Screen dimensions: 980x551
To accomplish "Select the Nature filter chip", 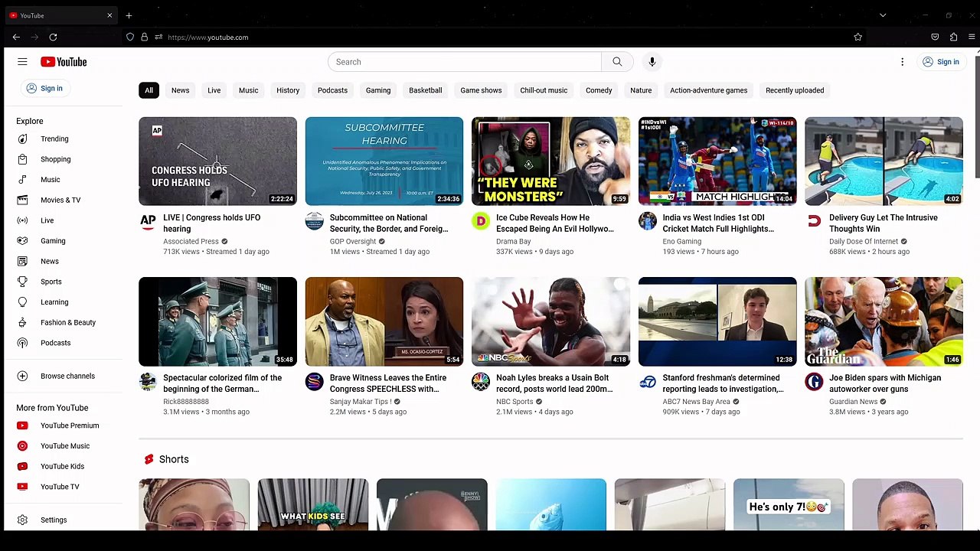I will (641, 90).
